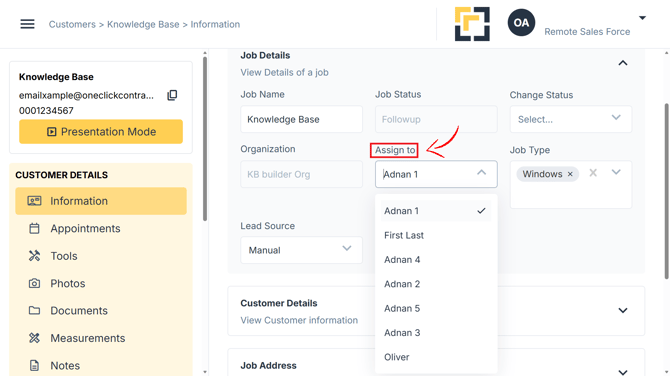Edit the Job Name input field
This screenshot has height=376, width=670.
pos(301,119)
